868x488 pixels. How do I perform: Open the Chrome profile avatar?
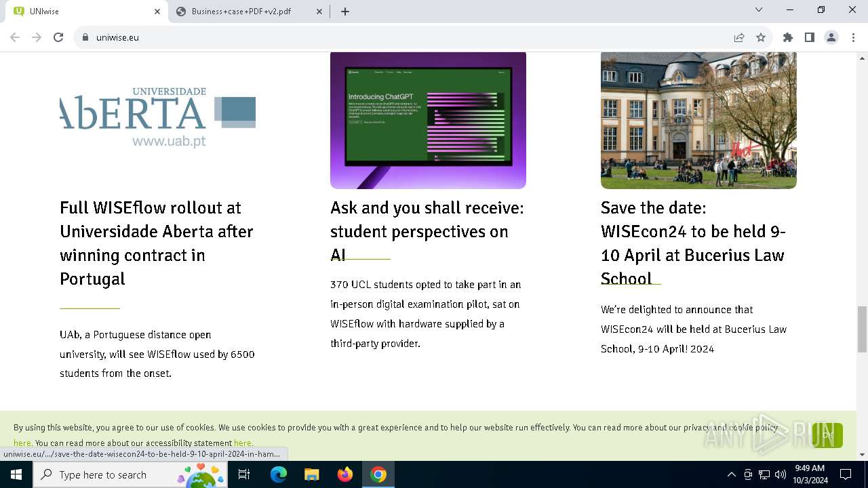point(831,37)
